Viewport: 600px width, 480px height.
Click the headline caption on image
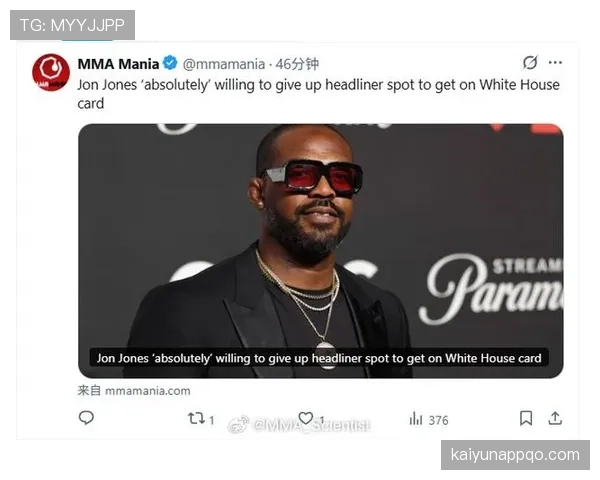[x=319, y=358]
